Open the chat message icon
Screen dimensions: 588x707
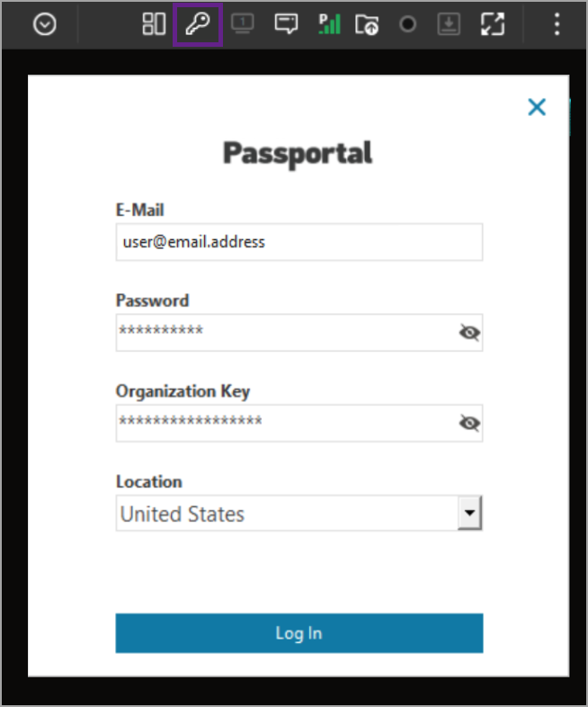tap(286, 24)
